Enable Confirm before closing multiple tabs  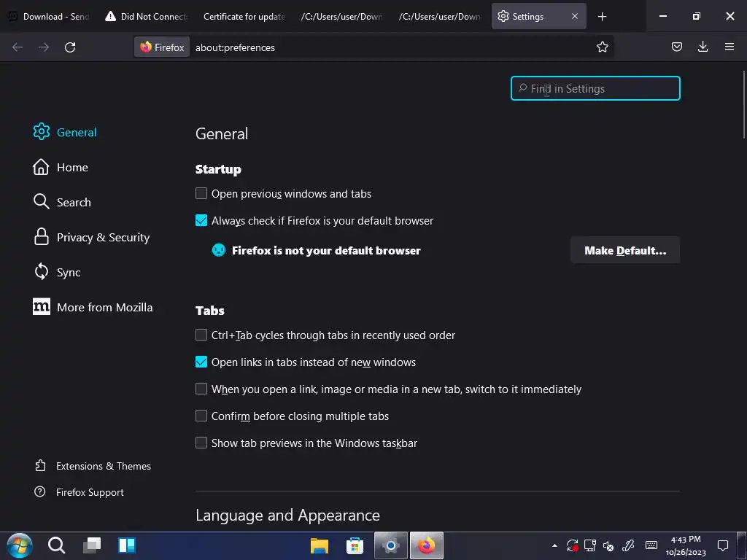201,416
